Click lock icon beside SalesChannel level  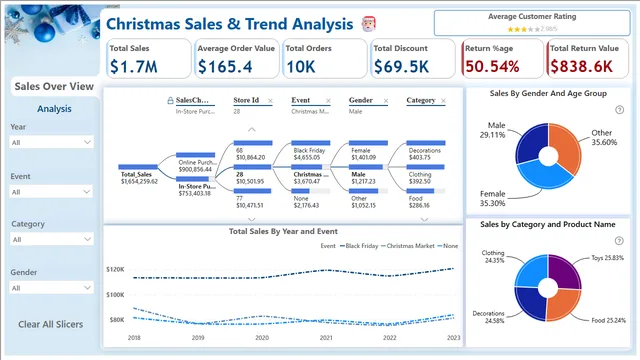tap(170, 100)
